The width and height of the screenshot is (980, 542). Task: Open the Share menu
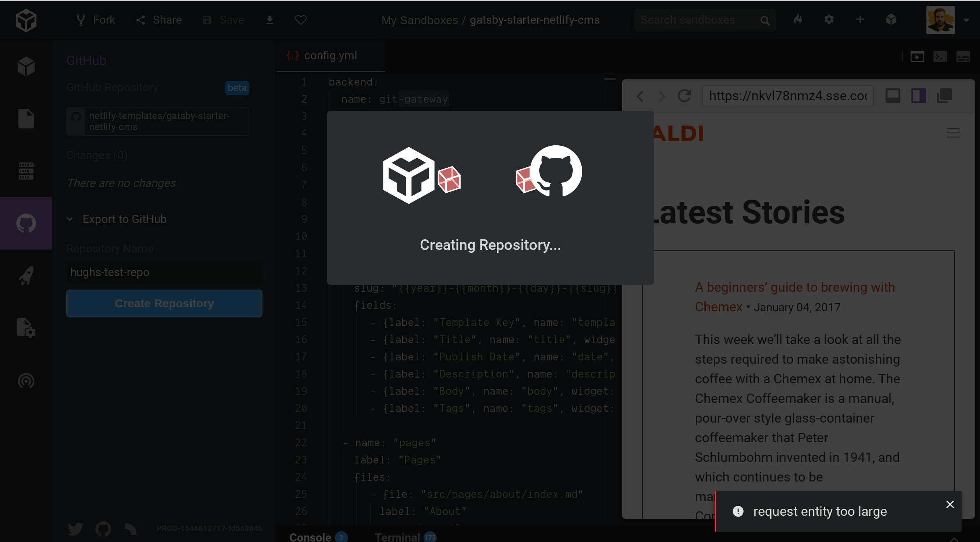(x=159, y=20)
